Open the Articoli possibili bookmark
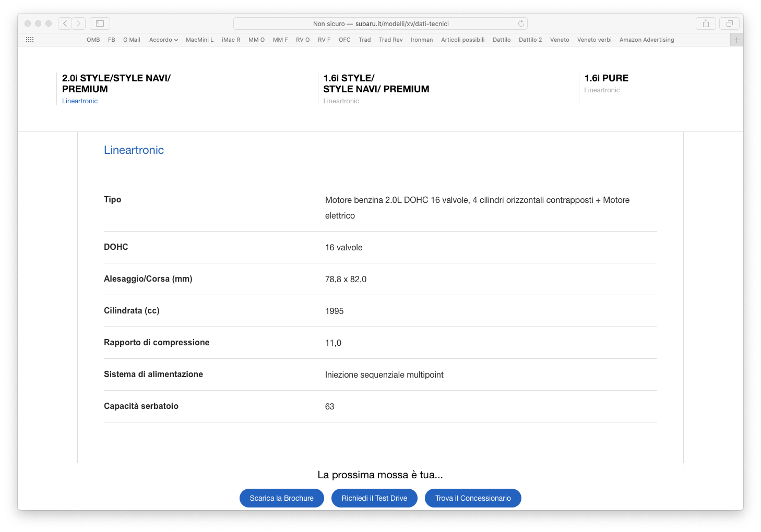The height and width of the screenshot is (532, 761). [x=462, y=40]
